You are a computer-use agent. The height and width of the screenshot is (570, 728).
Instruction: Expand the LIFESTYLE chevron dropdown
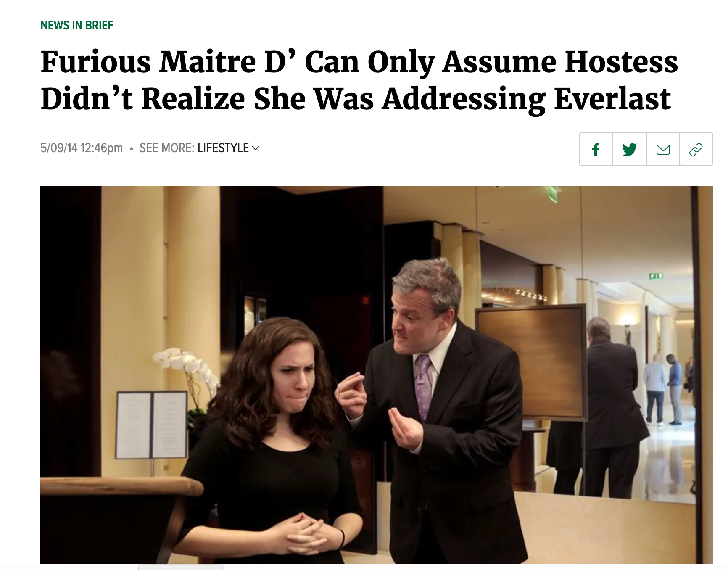point(256,148)
